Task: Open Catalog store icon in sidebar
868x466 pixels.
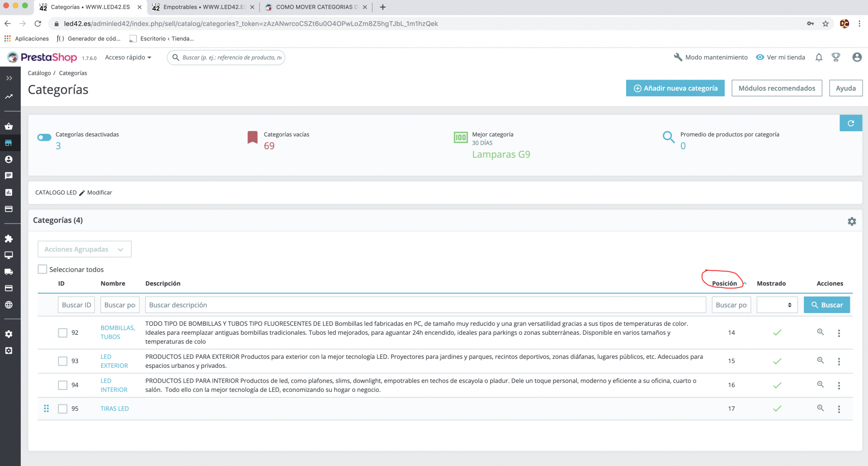Action: (9, 143)
